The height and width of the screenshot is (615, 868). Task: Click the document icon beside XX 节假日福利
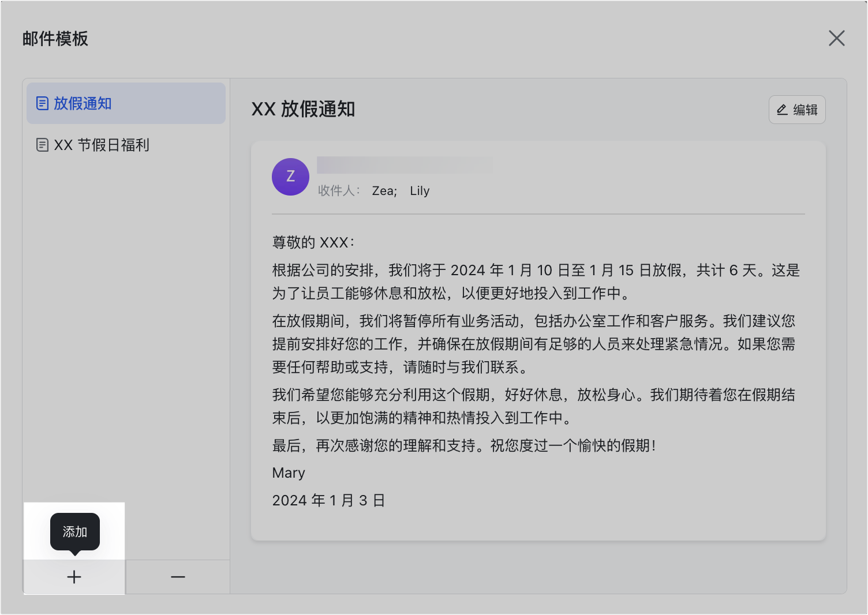[42, 145]
